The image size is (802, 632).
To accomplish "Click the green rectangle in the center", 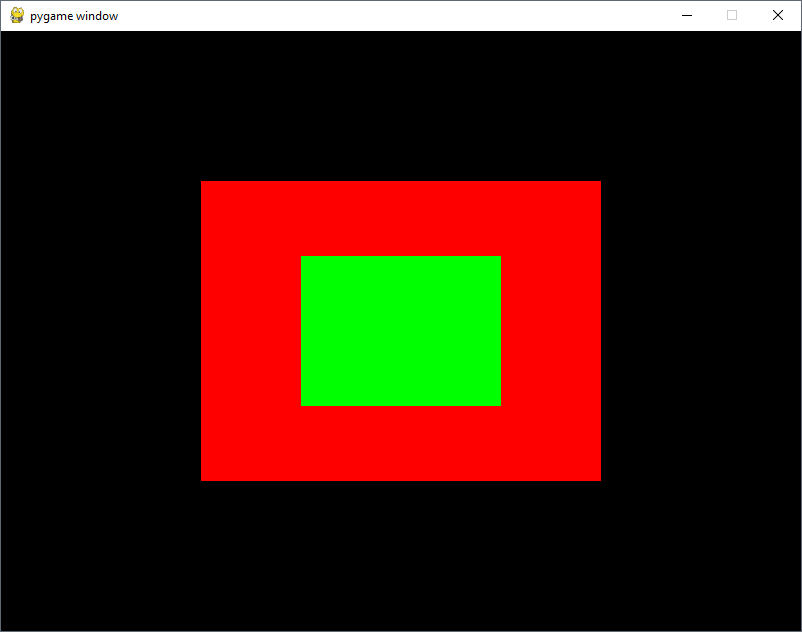I will click(401, 331).
